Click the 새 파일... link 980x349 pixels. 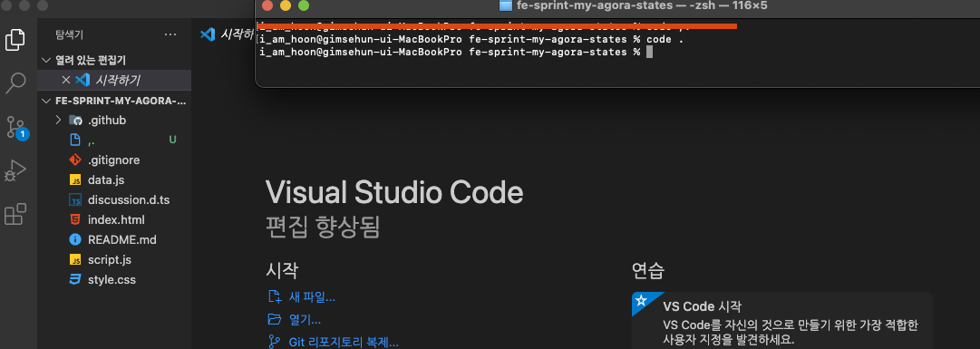click(x=312, y=297)
